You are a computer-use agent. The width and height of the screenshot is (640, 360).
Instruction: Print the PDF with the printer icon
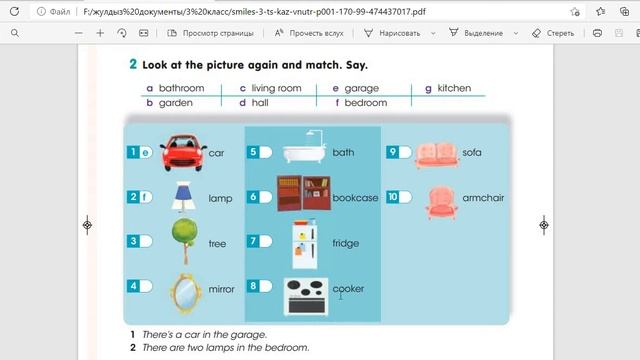coord(597,33)
